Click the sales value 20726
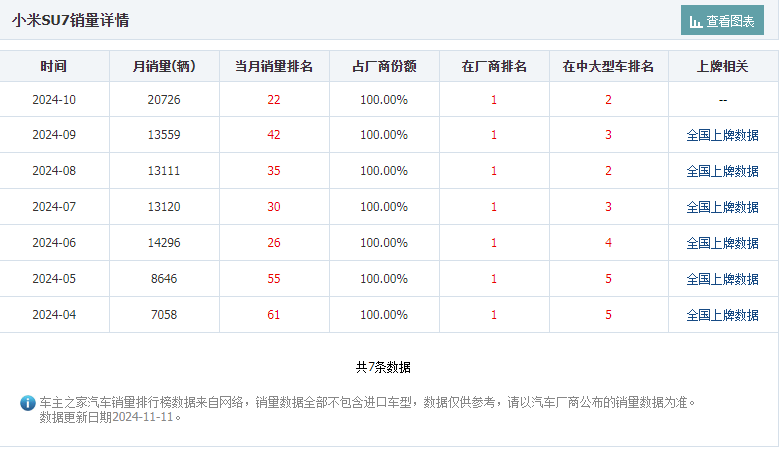The height and width of the screenshot is (450, 781). pyautogui.click(x=164, y=100)
